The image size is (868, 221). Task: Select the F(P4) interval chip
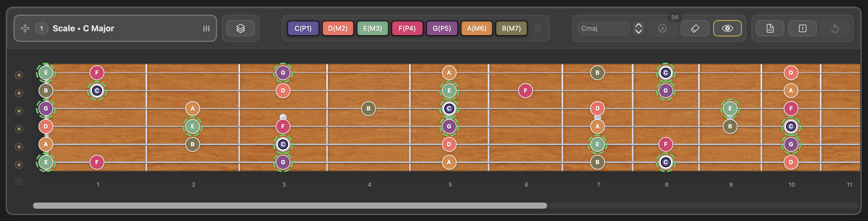407,28
